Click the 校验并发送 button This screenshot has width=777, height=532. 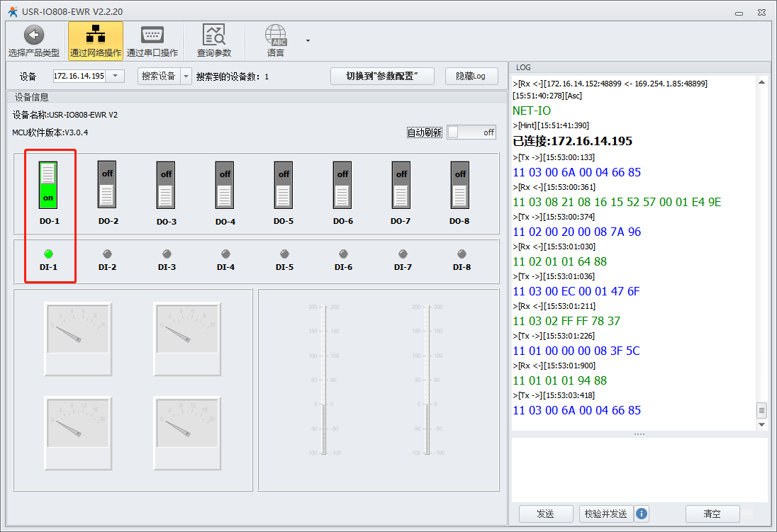606,514
